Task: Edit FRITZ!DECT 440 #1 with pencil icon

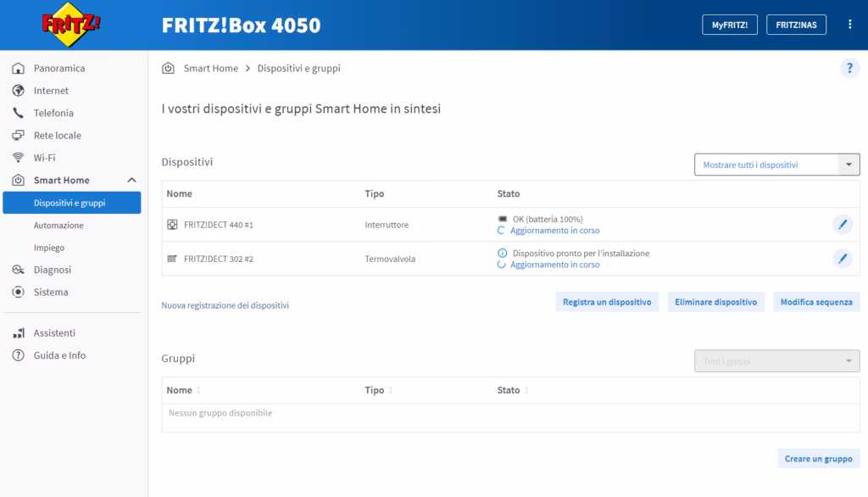Action: [x=843, y=225]
